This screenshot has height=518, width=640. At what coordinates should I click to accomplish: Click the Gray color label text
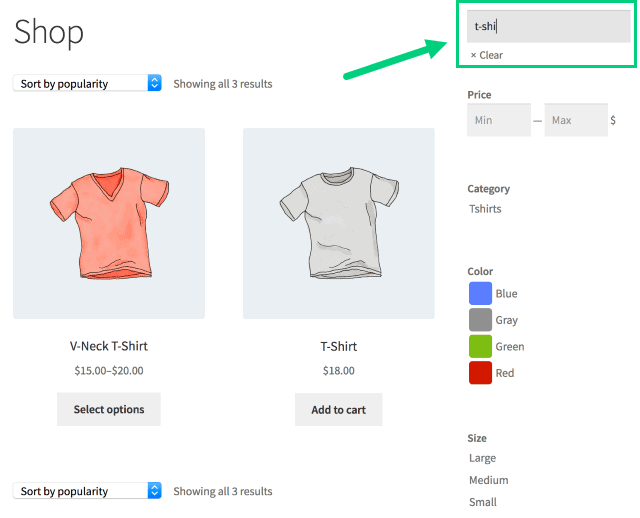pos(507,320)
